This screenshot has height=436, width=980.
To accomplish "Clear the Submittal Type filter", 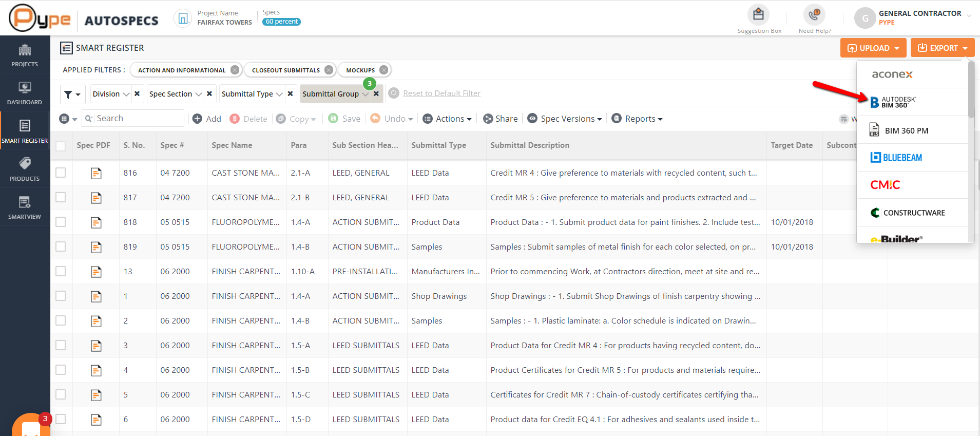I will coord(290,93).
